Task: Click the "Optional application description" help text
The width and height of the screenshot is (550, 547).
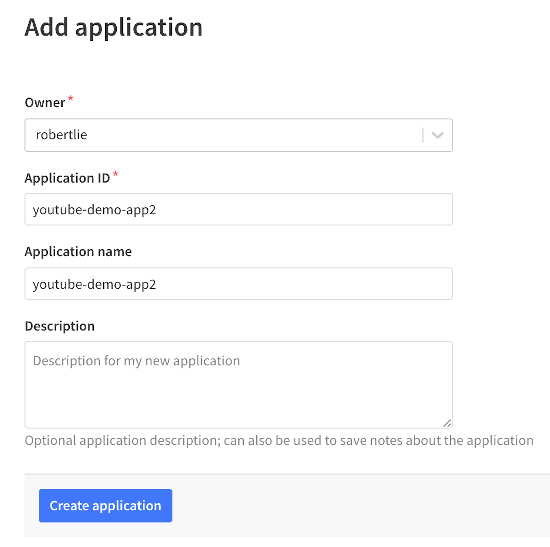Action: pos(279,441)
